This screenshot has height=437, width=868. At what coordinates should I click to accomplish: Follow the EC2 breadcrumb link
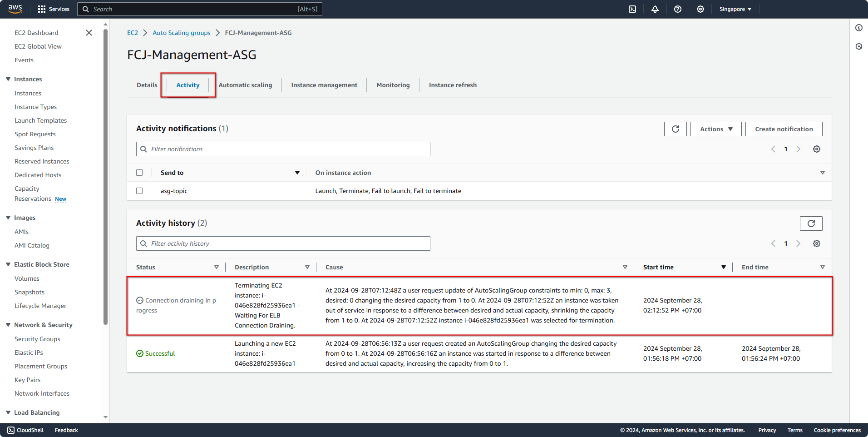pos(133,33)
